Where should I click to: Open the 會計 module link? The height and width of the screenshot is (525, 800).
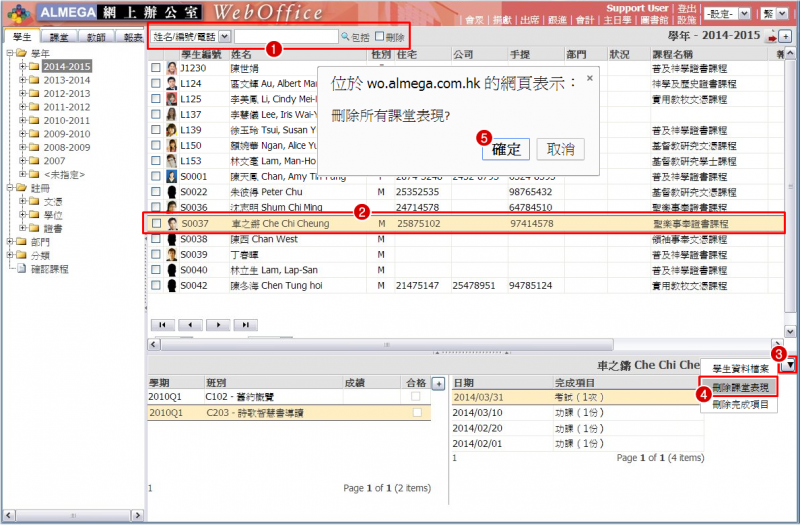coord(585,20)
